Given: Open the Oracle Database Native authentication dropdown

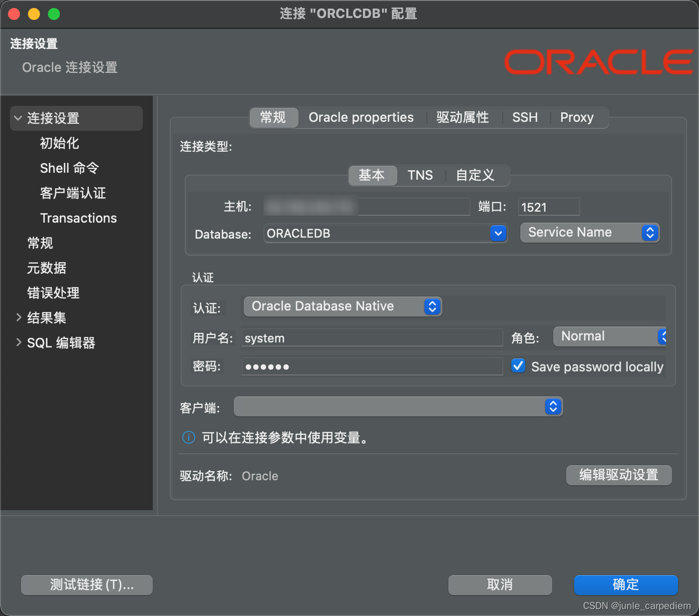Looking at the screenshot, I should tap(343, 307).
